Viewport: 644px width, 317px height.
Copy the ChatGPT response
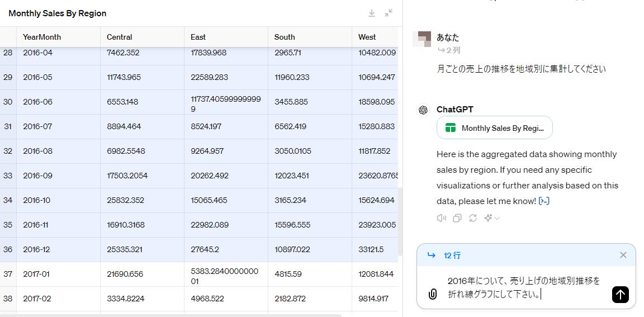457,218
